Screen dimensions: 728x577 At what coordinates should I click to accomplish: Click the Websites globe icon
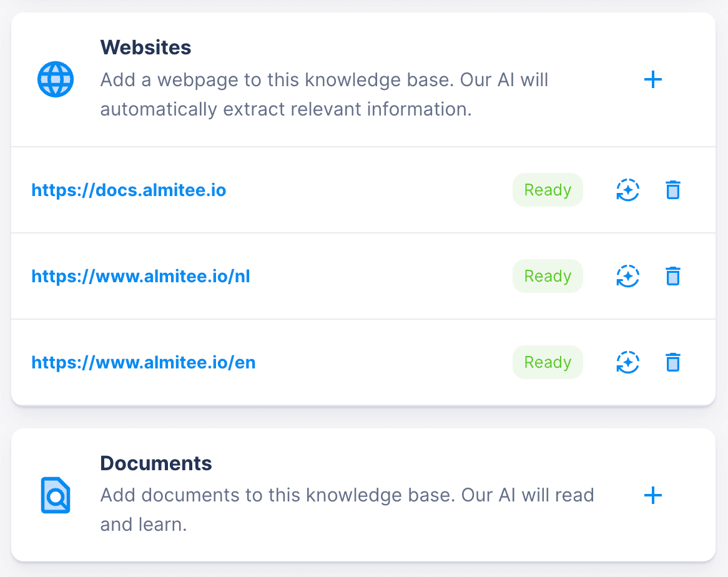(x=56, y=79)
